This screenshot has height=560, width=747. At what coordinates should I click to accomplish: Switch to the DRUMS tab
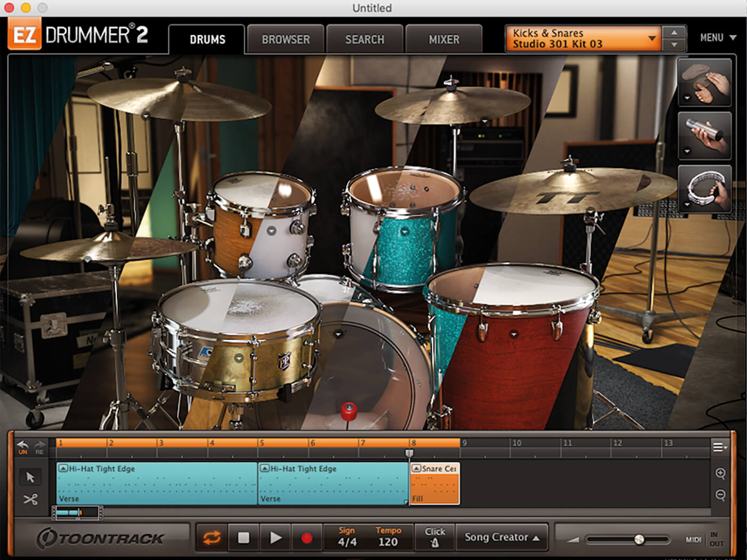207,39
